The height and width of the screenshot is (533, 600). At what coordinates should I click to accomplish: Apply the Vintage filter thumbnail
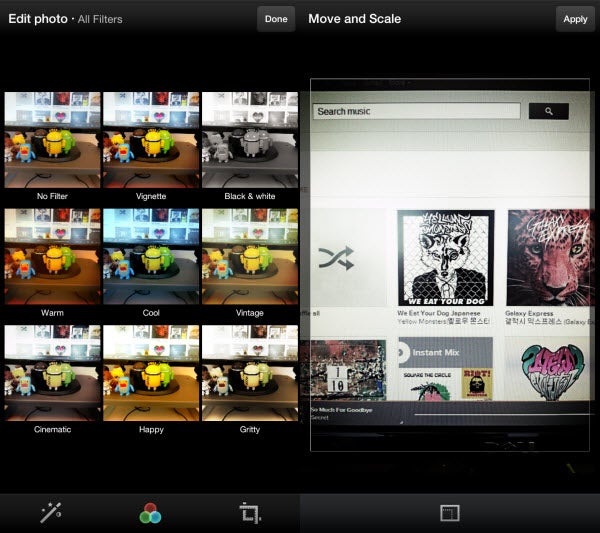pyautogui.click(x=250, y=256)
